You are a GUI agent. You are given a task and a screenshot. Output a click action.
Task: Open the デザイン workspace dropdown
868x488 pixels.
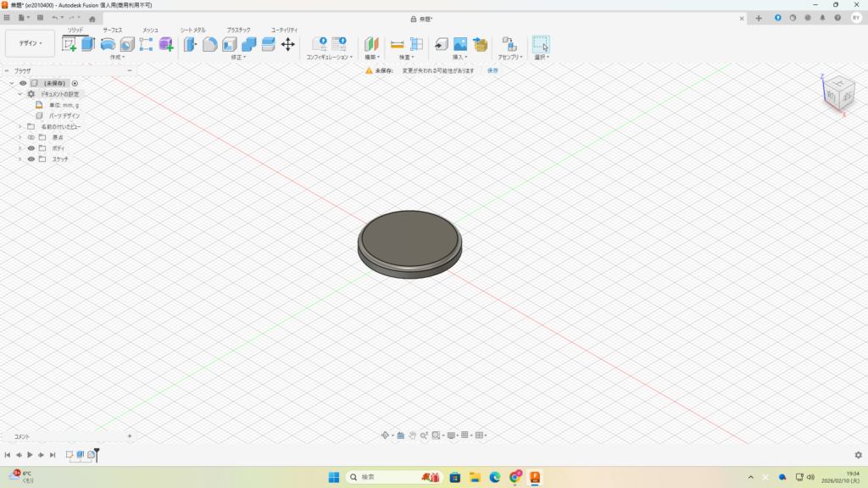(x=31, y=43)
